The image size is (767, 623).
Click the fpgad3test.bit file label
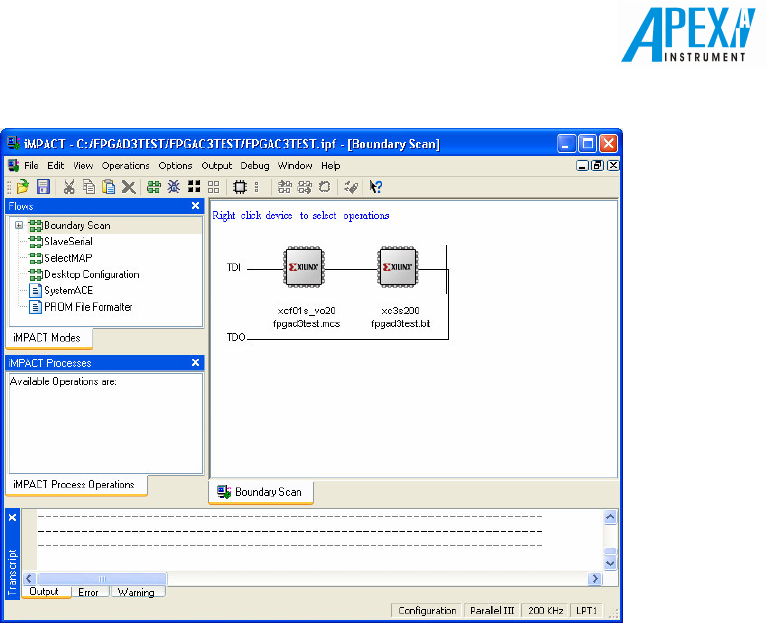coord(401,324)
